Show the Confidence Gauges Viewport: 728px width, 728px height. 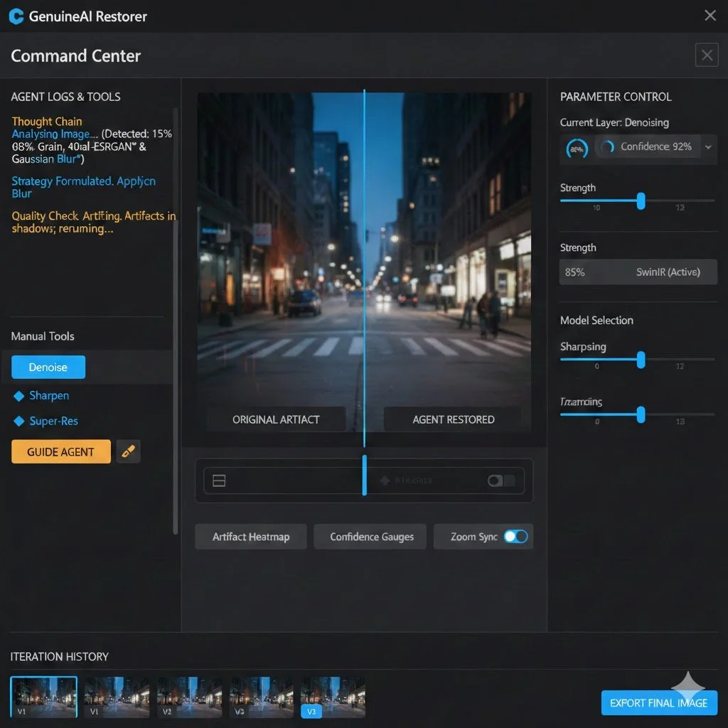point(371,537)
